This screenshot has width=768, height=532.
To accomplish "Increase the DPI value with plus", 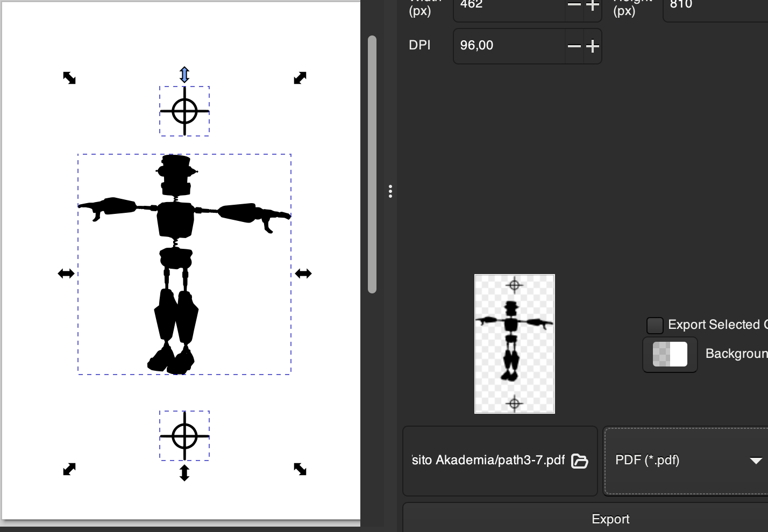I will (592, 46).
